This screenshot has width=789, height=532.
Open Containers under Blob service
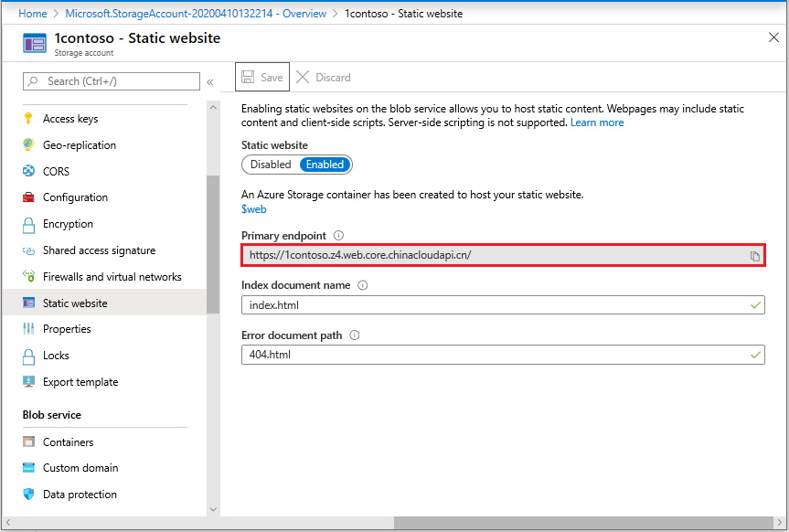pyautogui.click(x=30, y=442)
